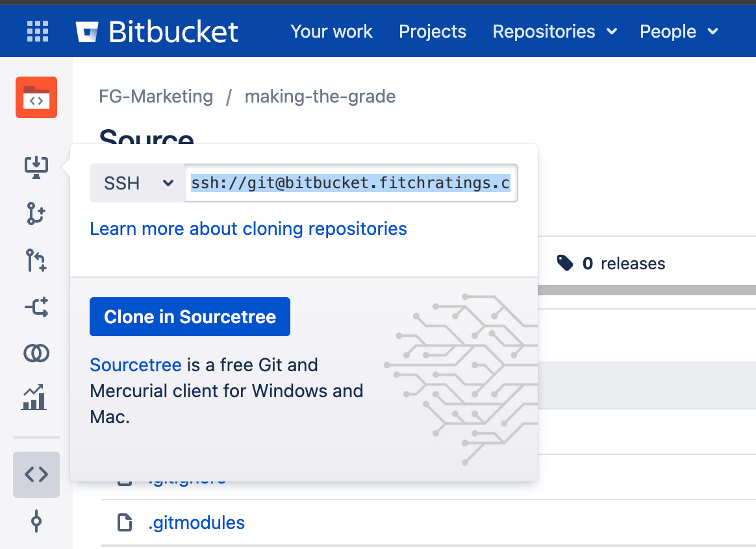Image resolution: width=756 pixels, height=549 pixels.
Task: Expand the Repositories menu
Action: (x=555, y=32)
